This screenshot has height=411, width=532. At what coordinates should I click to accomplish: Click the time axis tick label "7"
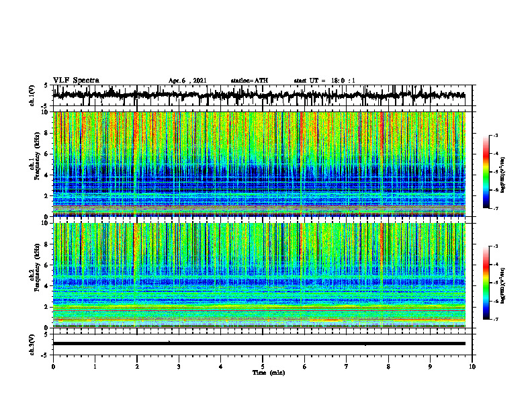[347, 367]
